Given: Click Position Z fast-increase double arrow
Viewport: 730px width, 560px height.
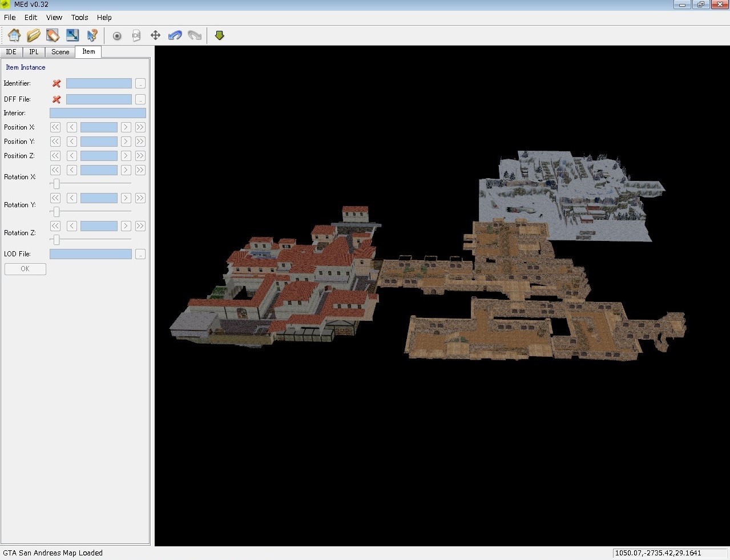Looking at the screenshot, I should click(x=140, y=156).
